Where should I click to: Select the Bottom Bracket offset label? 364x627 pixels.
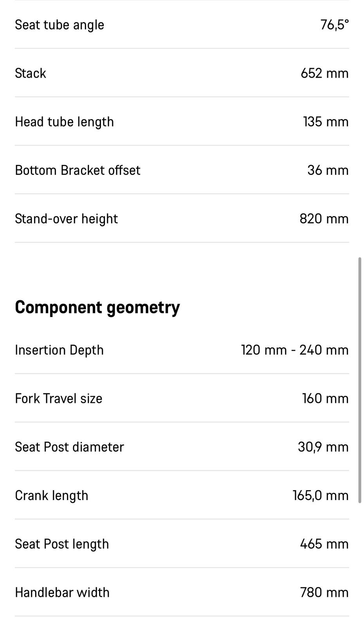[x=77, y=170]
